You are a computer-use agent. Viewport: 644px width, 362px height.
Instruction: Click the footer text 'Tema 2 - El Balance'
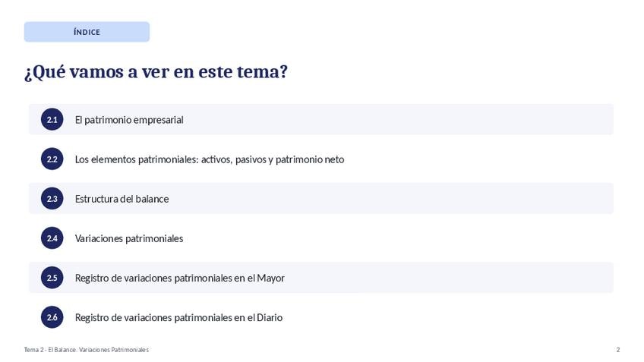coord(50,350)
